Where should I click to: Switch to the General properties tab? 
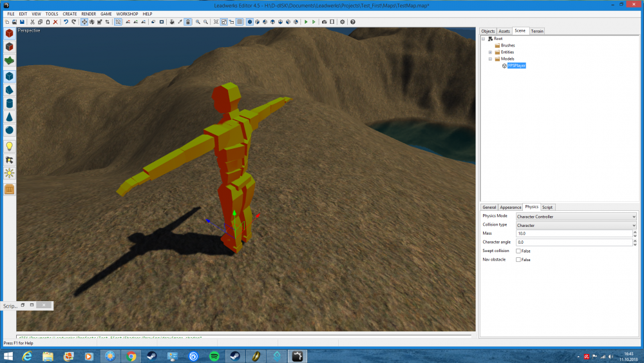pos(489,207)
